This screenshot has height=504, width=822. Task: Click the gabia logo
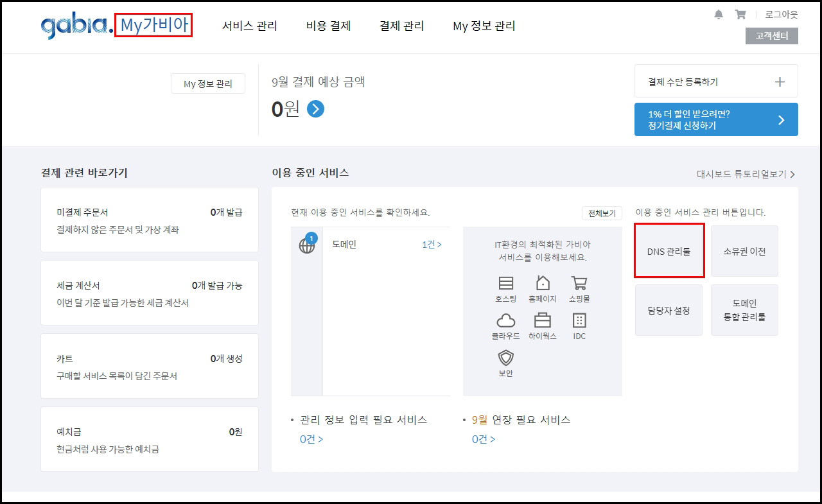[x=76, y=26]
